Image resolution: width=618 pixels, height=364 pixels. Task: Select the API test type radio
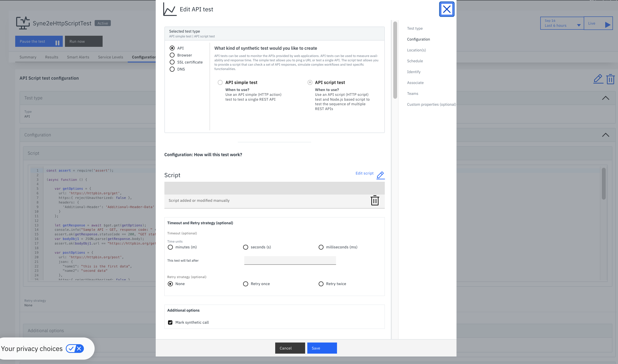[x=172, y=48]
